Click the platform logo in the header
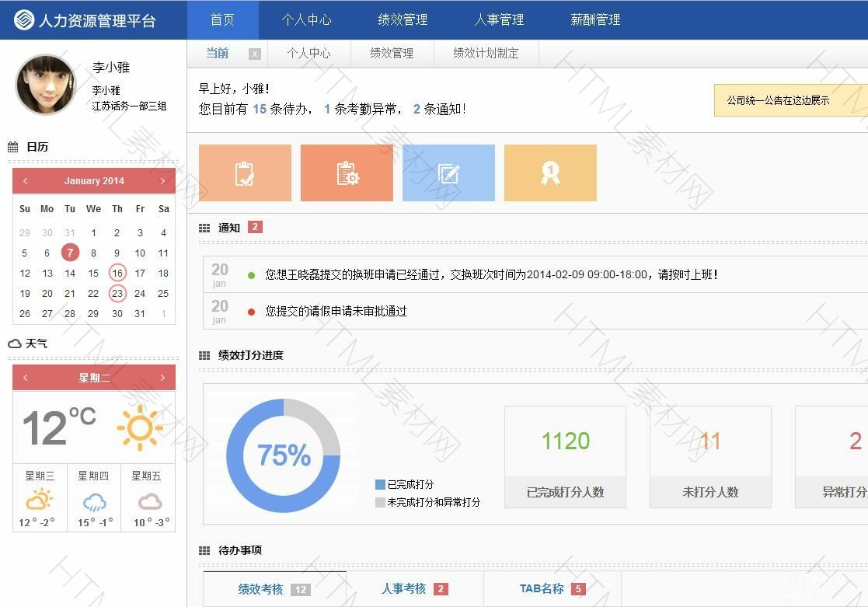This screenshot has height=607, width=868. click(x=24, y=20)
